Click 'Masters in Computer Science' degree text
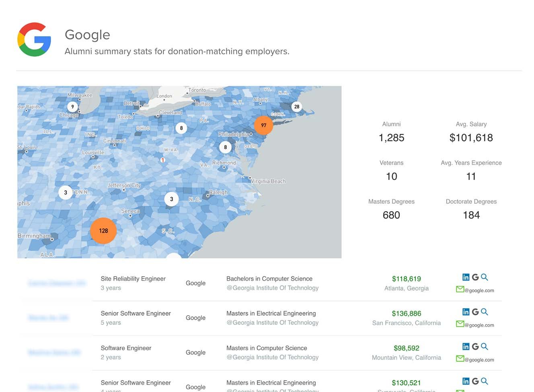The height and width of the screenshot is (392, 534). pyautogui.click(x=267, y=348)
